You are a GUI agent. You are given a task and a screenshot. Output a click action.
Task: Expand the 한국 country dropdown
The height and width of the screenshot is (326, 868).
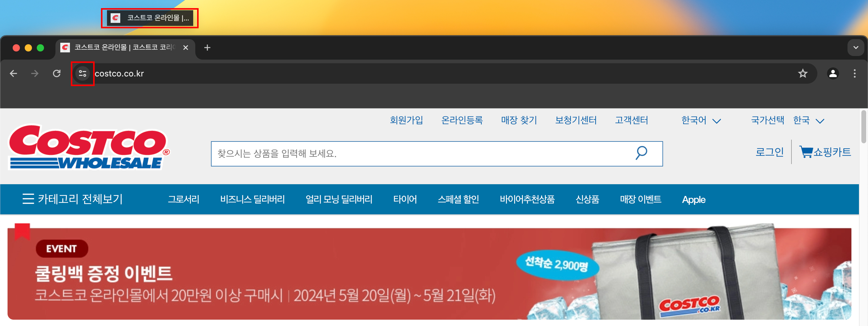pos(809,120)
